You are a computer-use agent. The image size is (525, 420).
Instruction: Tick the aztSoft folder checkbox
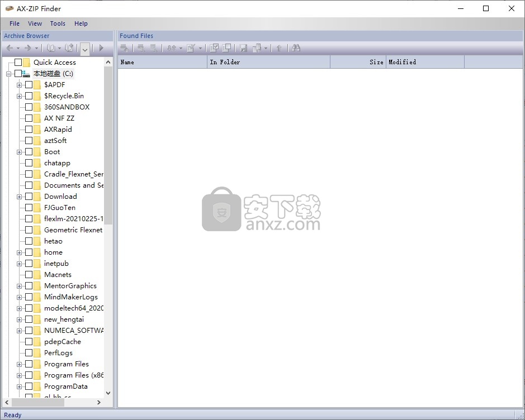click(29, 140)
